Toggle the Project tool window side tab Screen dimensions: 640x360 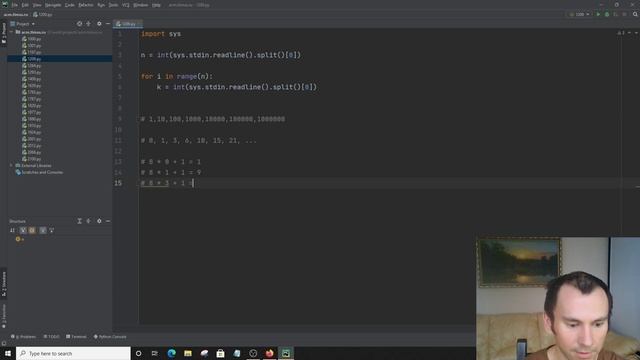[4, 34]
